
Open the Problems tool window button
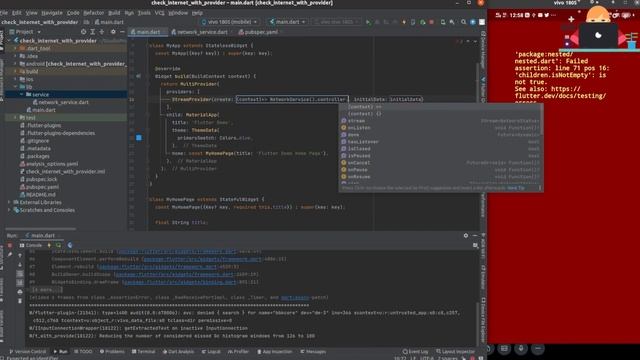coord(112,351)
